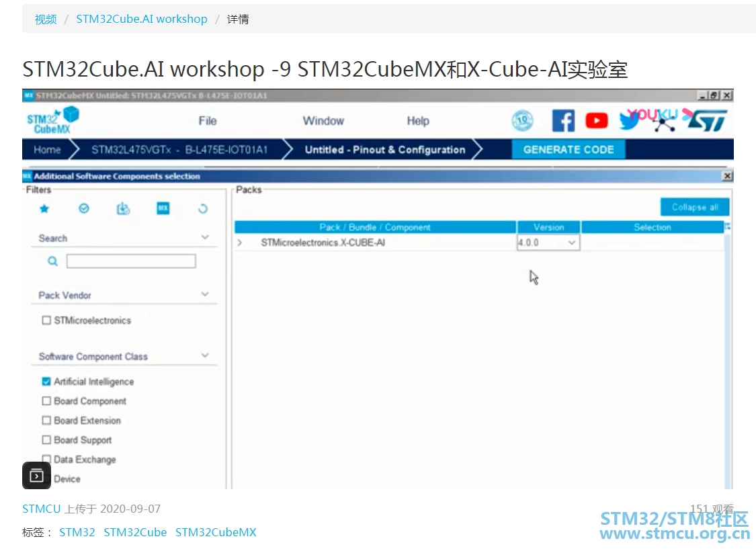Viewport: 756px width, 549px height.
Task: Select the STMicroelectronics.X-CUBE-AI row text
Action: click(323, 243)
